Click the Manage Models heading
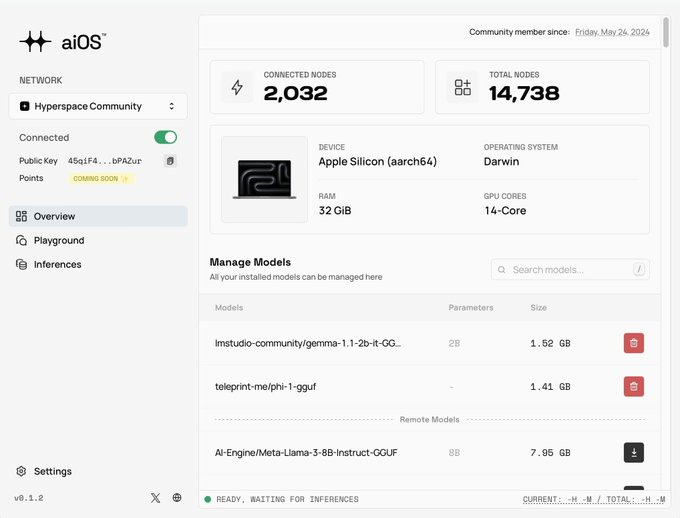Image resolution: width=680 pixels, height=518 pixels. pos(250,262)
